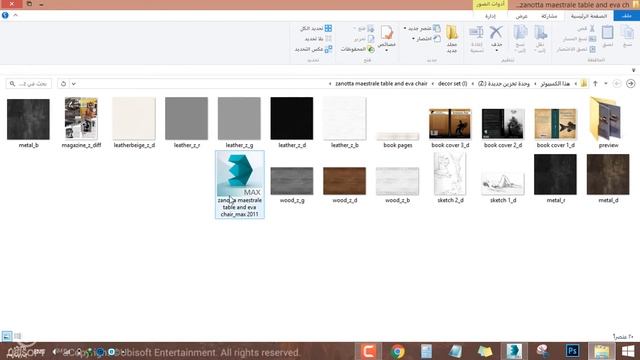Click the Help question mark icon

point(5,16)
